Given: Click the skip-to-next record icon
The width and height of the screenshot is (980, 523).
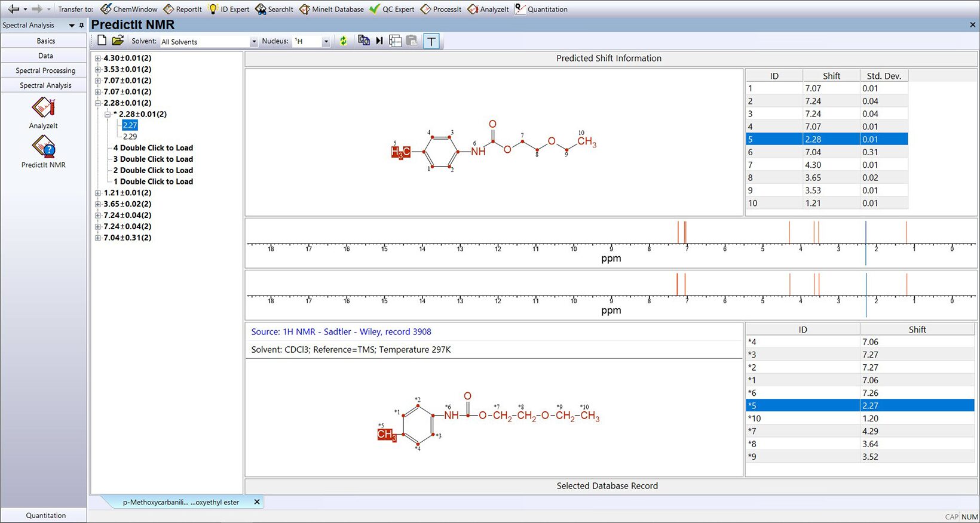Looking at the screenshot, I should (x=379, y=41).
